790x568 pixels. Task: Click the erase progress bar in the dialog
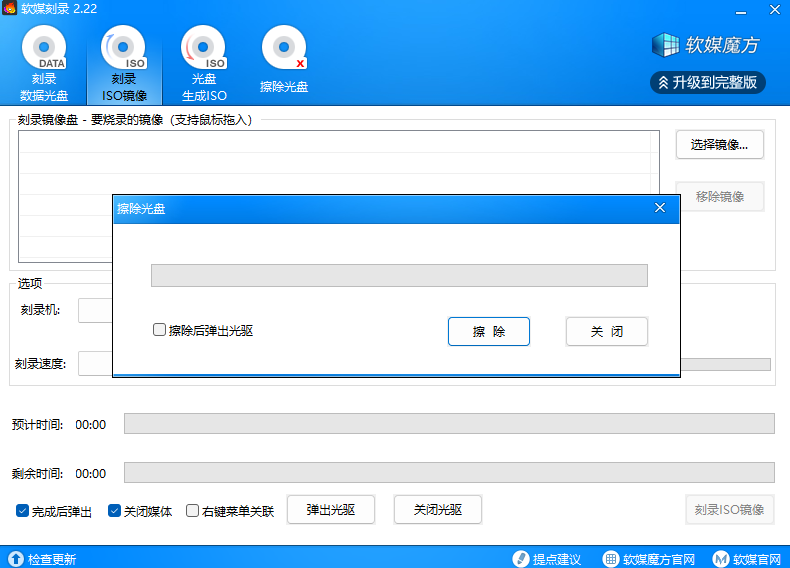click(399, 276)
